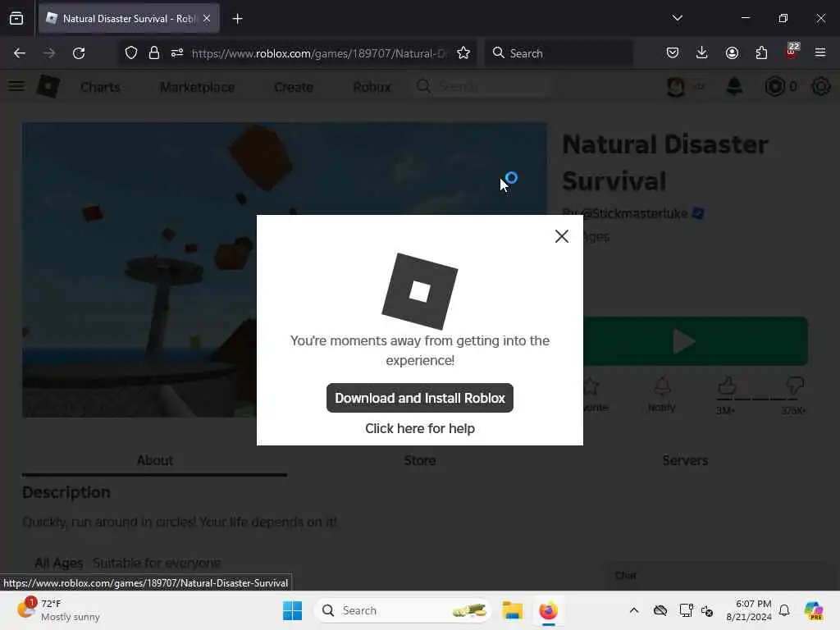Open the Roblox avatar profile icon
This screenshot has height=630, width=840.
tap(676, 86)
